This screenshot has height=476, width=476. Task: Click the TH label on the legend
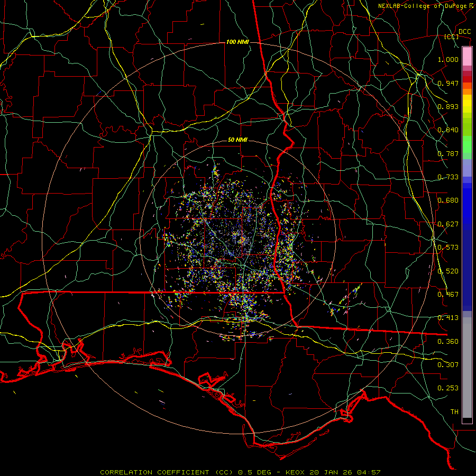(454, 411)
